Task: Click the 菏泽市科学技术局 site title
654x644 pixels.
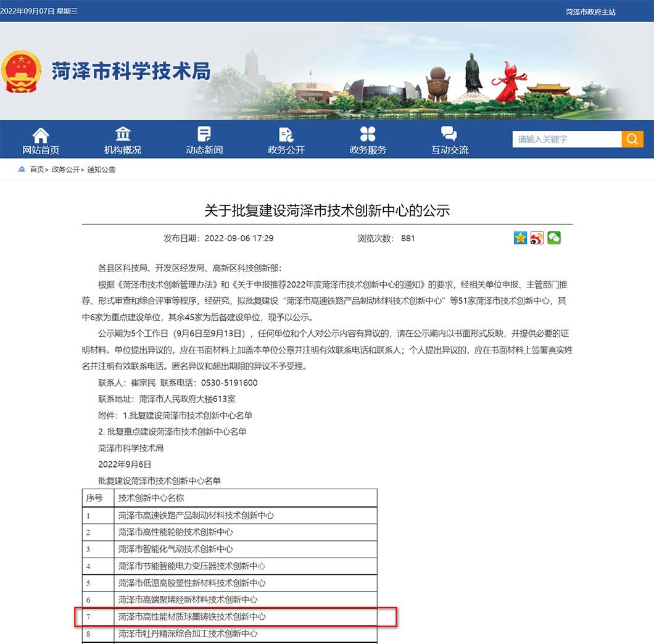Action: [131, 71]
